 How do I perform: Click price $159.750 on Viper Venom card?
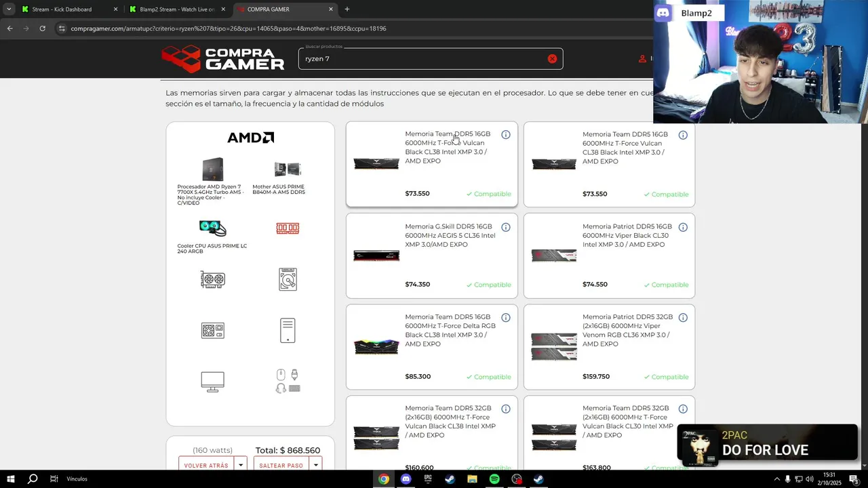tap(596, 377)
